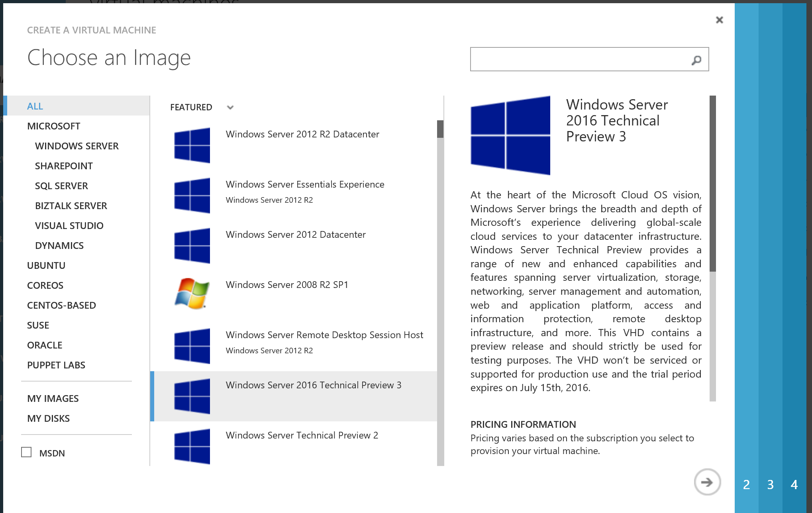Click the Windows Server Essentials Experience logo
The width and height of the screenshot is (812, 513).
[x=192, y=196]
